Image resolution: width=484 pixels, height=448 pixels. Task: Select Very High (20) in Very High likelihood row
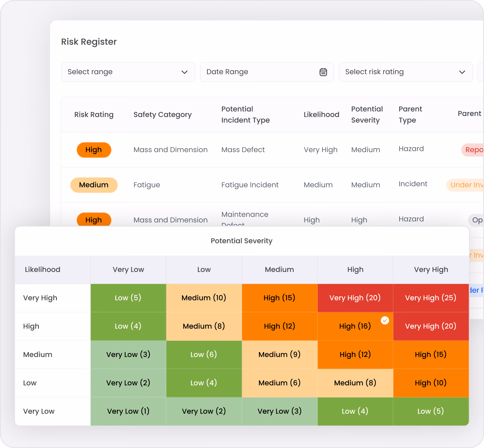coord(355,298)
